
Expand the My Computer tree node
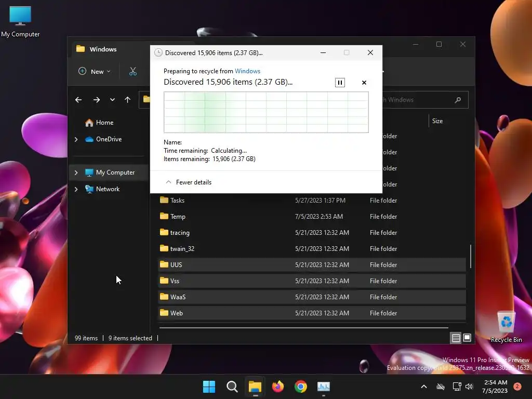(x=76, y=172)
